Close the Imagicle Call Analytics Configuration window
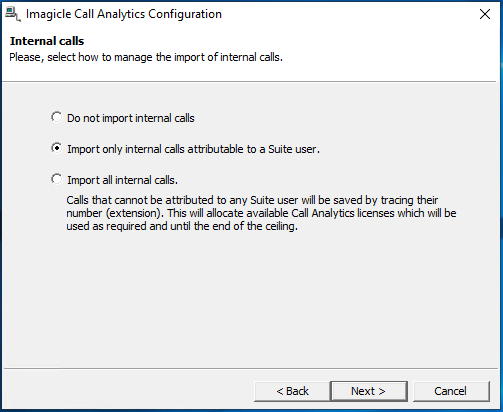The height and width of the screenshot is (412, 503). tap(485, 14)
